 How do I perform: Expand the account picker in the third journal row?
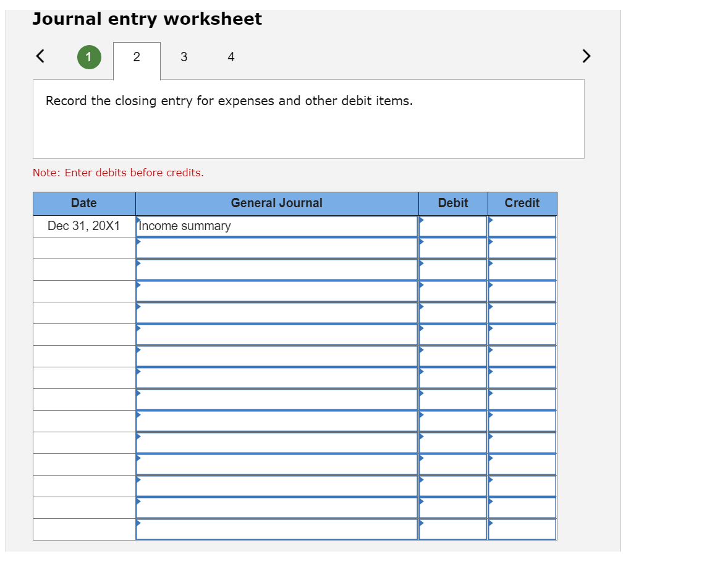(x=138, y=265)
